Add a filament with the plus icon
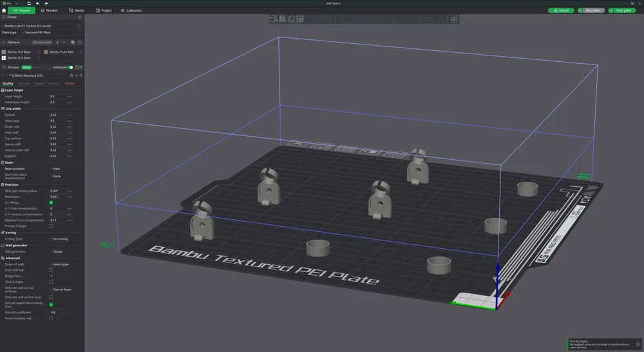This screenshot has width=644, height=352. pos(57,43)
